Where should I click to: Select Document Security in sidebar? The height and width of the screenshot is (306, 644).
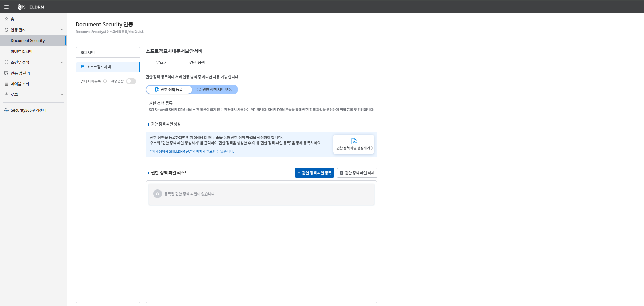point(33,41)
